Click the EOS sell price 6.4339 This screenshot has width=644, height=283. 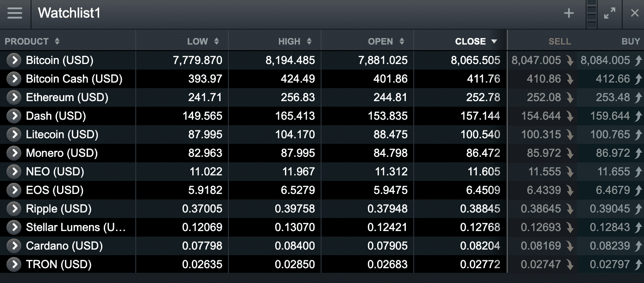(544, 190)
